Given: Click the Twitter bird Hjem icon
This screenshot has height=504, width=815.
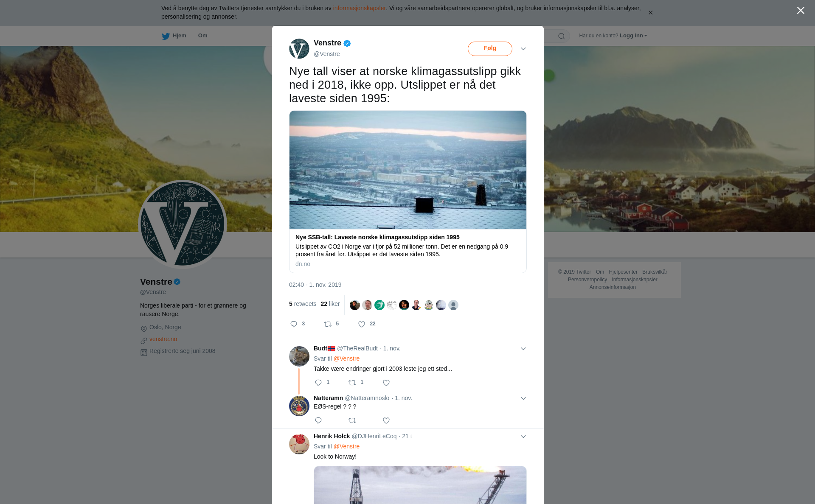Looking at the screenshot, I should [166, 36].
